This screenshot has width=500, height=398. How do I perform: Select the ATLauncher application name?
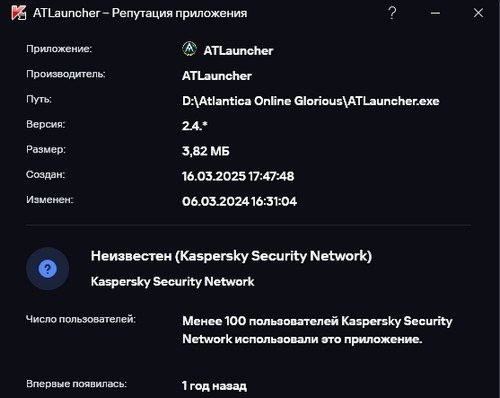[x=238, y=51]
